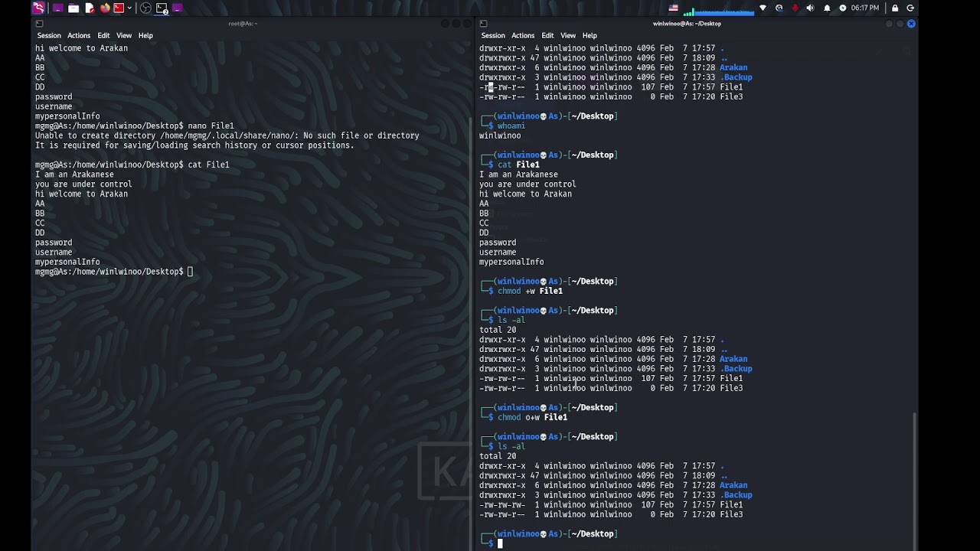Screen dimensions: 980x551
Task: Open Actions menu in winlwinoo terminal window
Action: pyautogui.click(x=523, y=35)
